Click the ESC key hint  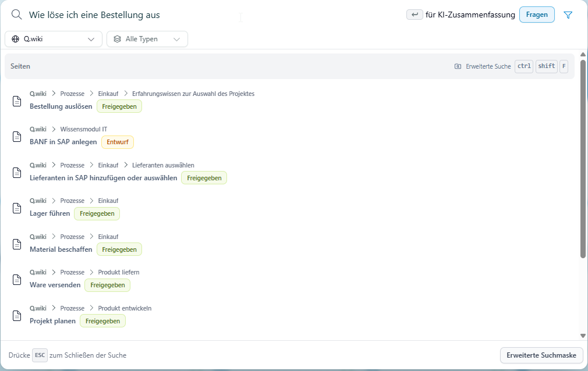pyautogui.click(x=40, y=355)
